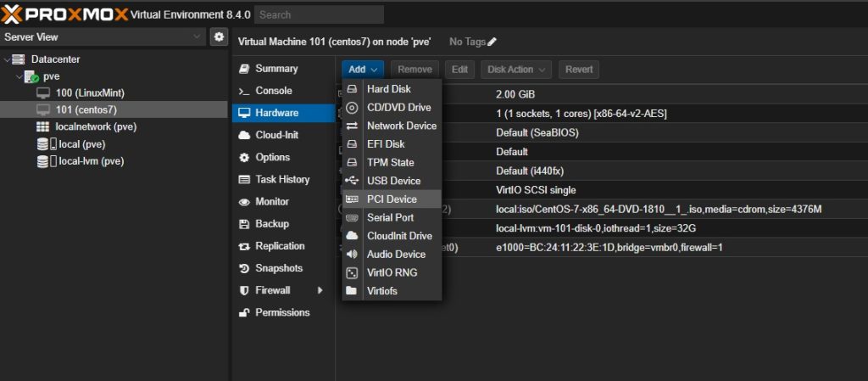Select localnetwork (pve) tree item
868x381 pixels.
click(114, 126)
